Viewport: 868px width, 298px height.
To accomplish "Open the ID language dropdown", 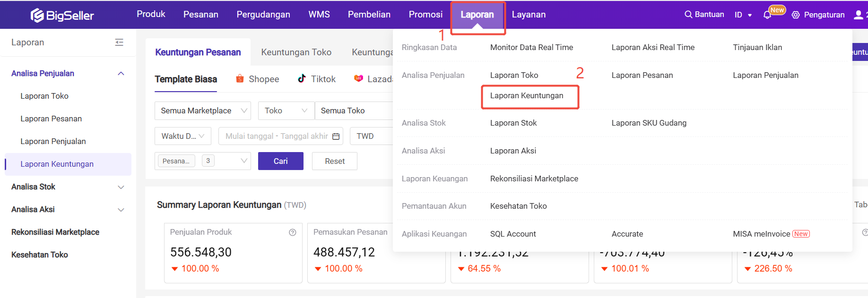I will coord(743,15).
